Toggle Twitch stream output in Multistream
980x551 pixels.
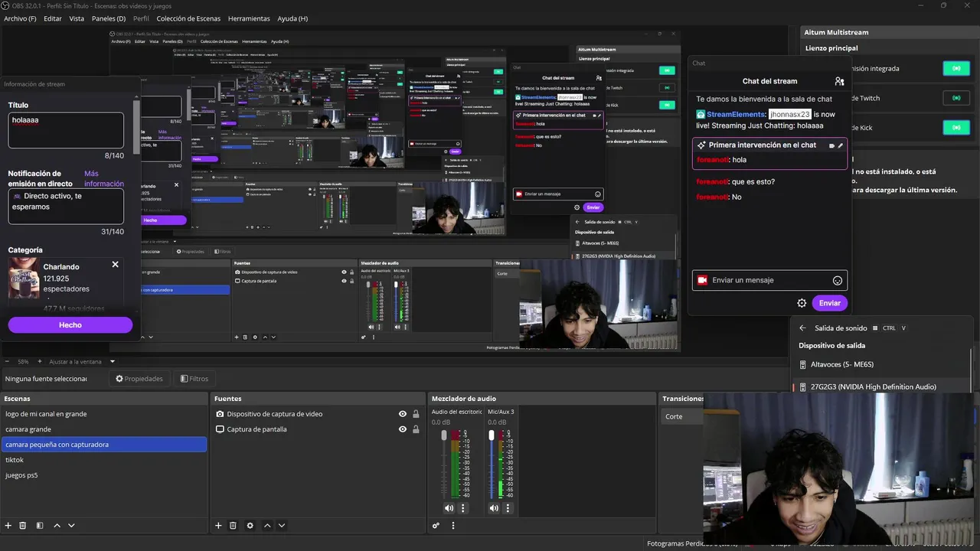[956, 98]
